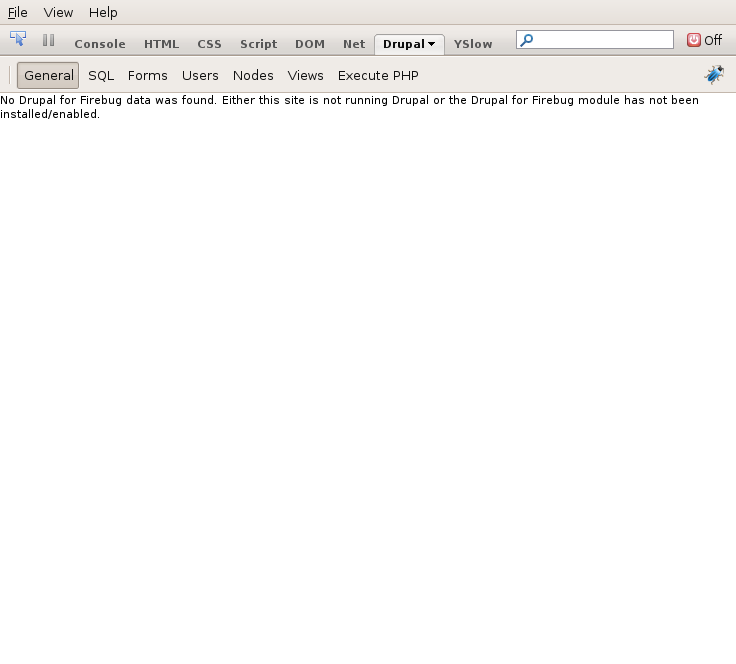Go to the Script panel tab
The height and width of the screenshot is (664, 736).
[x=259, y=44]
